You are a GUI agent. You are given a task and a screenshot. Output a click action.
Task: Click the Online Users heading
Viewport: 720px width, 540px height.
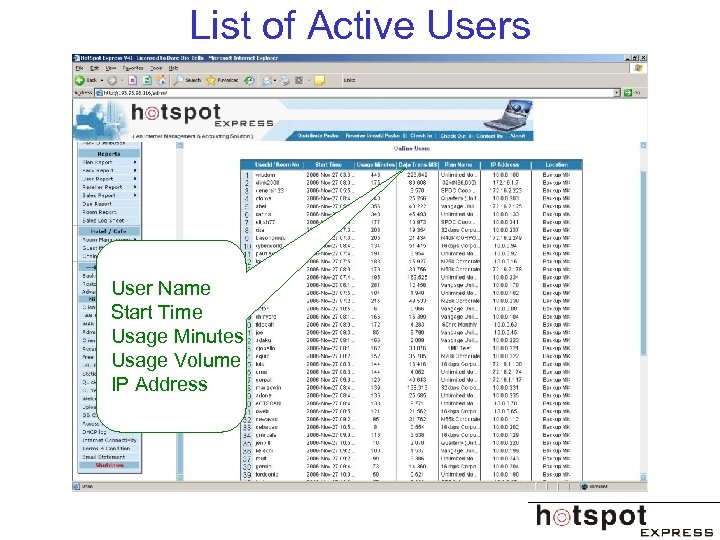click(x=411, y=148)
